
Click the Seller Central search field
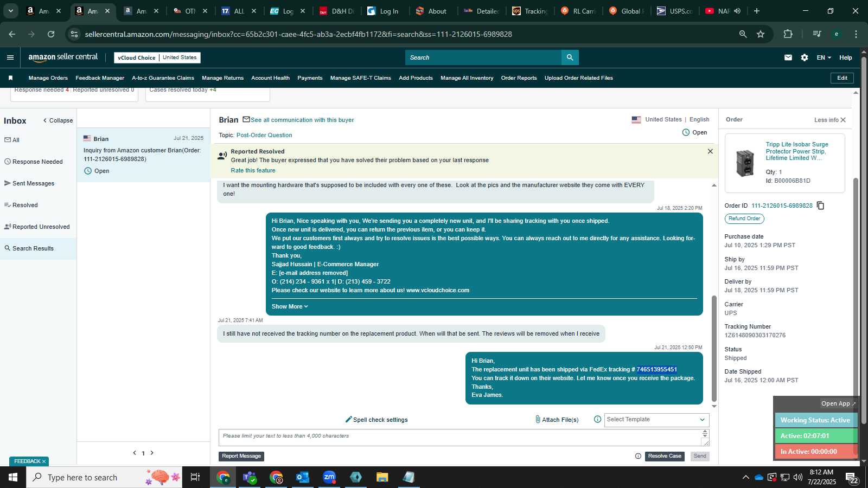[483, 57]
